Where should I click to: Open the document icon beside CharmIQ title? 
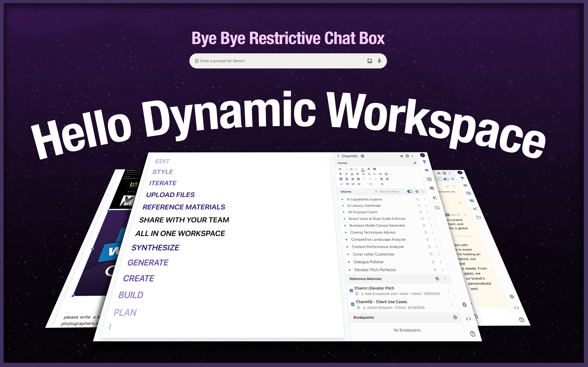click(x=363, y=156)
